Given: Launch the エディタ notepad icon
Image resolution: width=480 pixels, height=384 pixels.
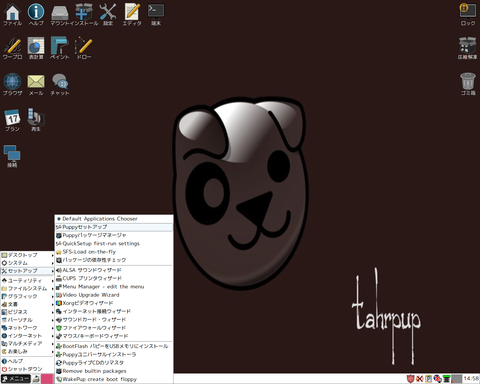Looking at the screenshot, I should 132,14.
